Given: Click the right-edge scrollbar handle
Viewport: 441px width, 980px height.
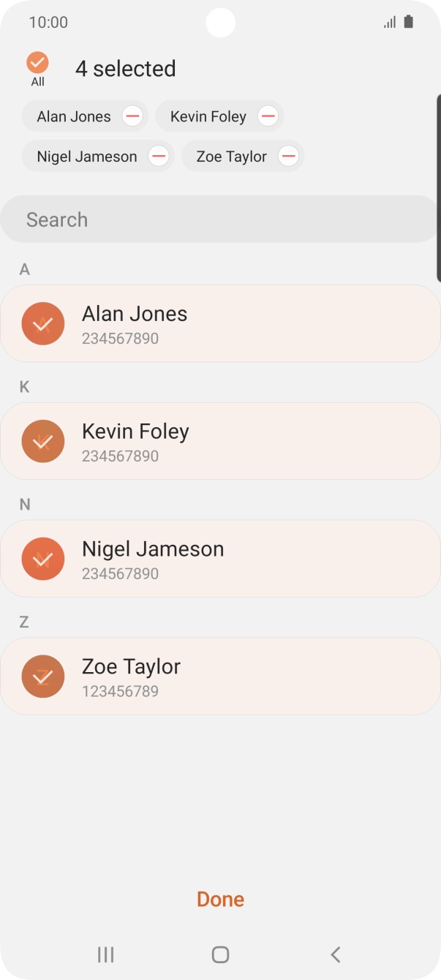Looking at the screenshot, I should [x=438, y=186].
